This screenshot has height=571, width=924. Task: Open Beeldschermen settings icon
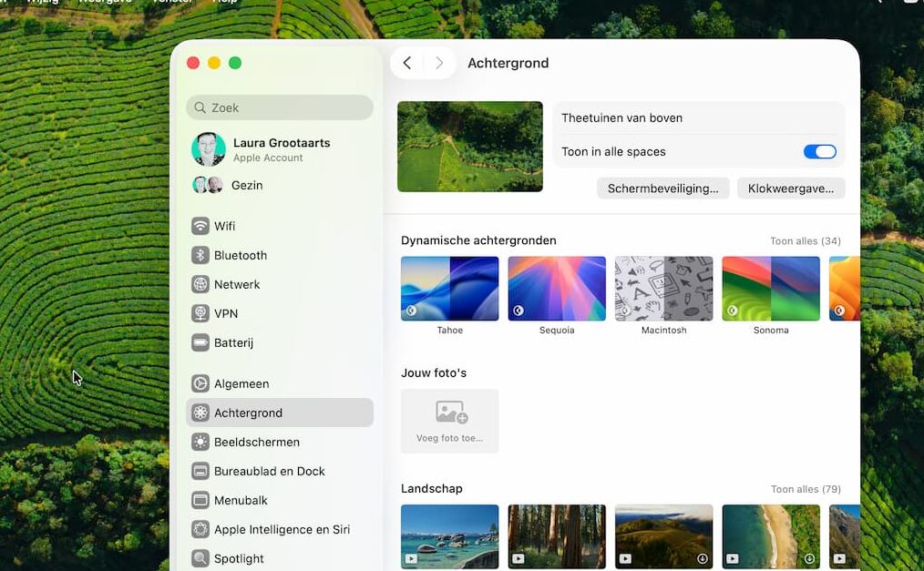pyautogui.click(x=200, y=442)
